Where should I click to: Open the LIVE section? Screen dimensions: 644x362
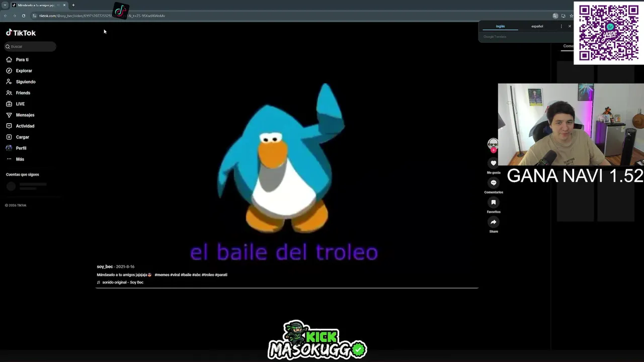click(20, 104)
